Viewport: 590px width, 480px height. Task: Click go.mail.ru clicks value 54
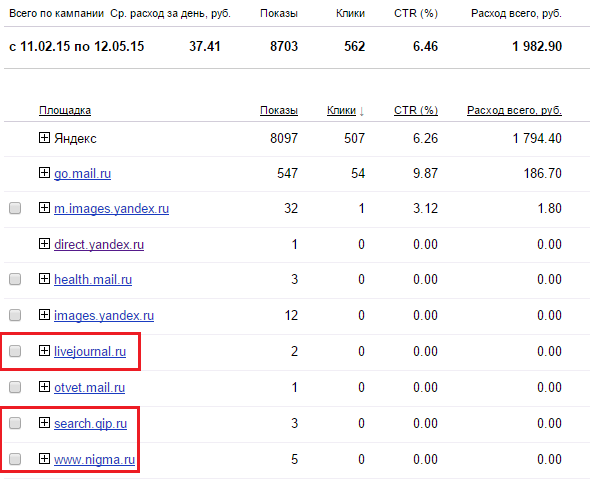pos(358,173)
